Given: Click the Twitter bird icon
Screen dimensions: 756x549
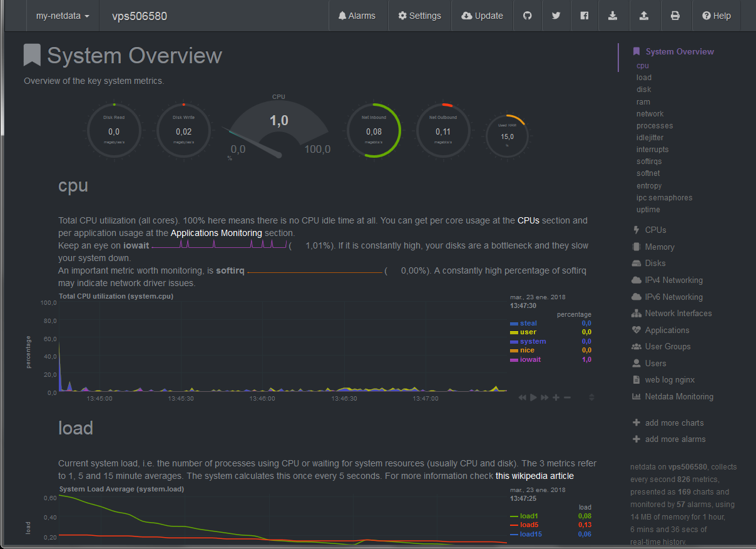Looking at the screenshot, I should tap(556, 16).
